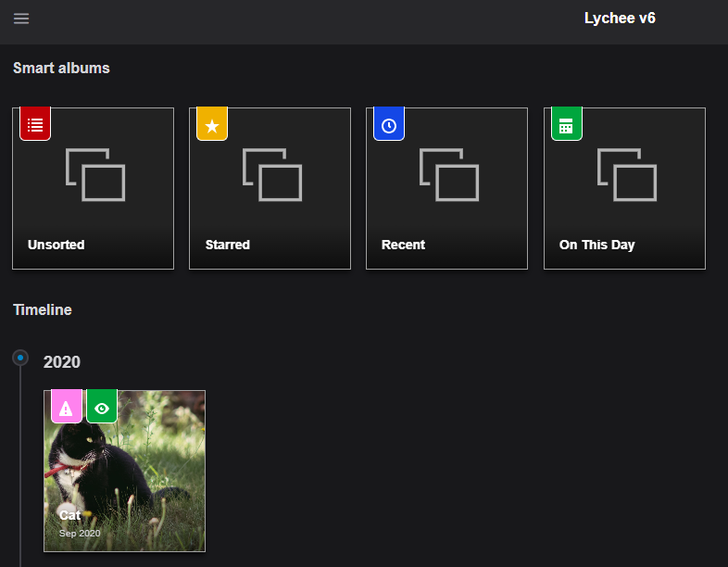
Task: Click the yellow star badge on Starred
Action: [212, 125]
